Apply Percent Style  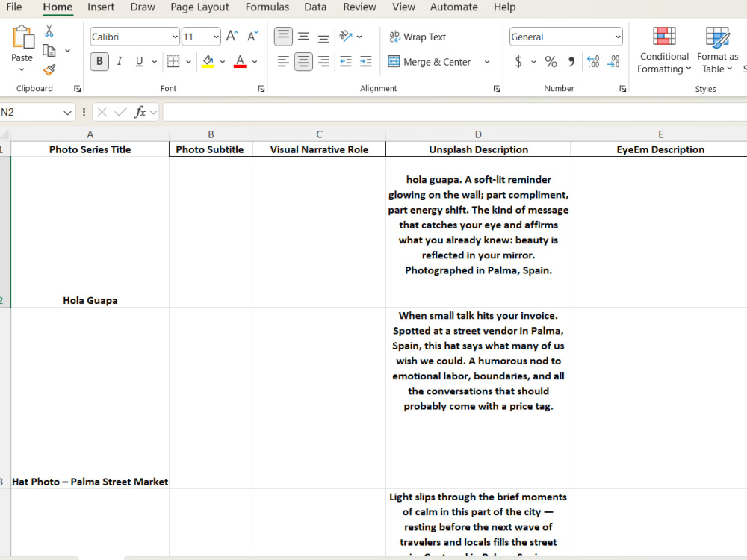point(551,61)
